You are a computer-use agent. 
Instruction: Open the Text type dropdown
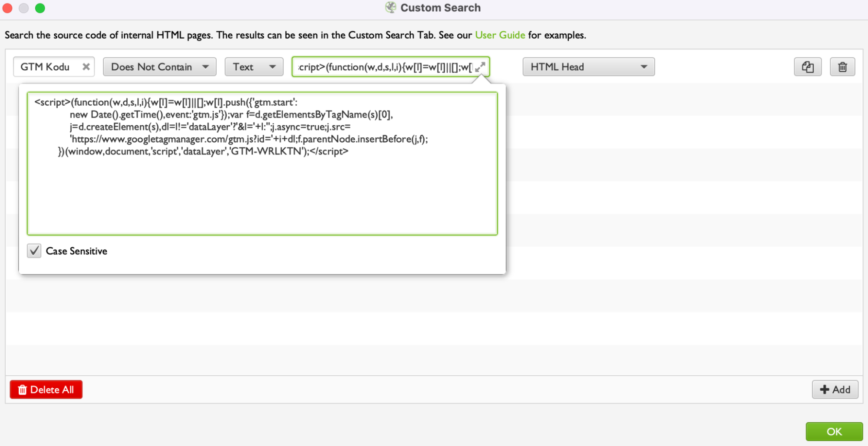coord(254,67)
